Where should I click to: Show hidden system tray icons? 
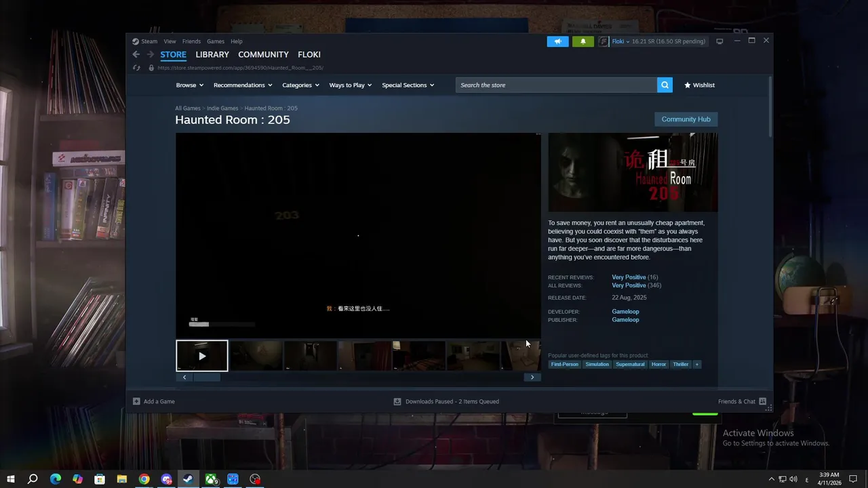(771, 479)
